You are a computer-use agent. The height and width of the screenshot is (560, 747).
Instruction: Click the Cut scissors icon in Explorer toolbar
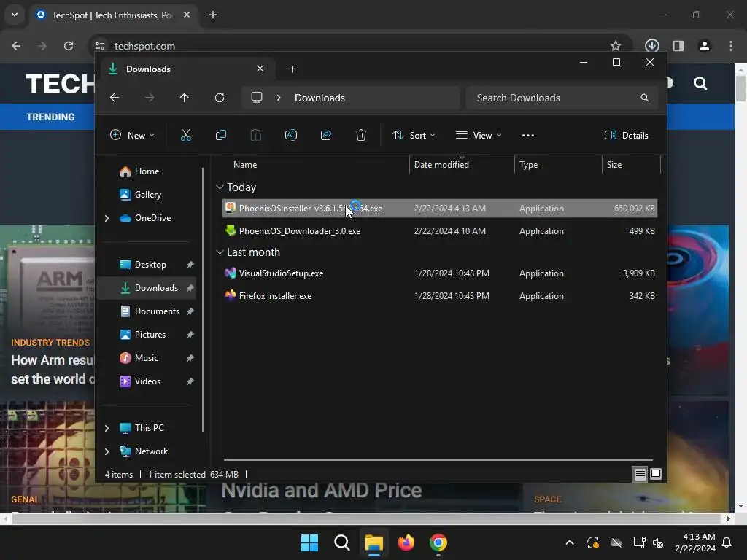click(186, 135)
